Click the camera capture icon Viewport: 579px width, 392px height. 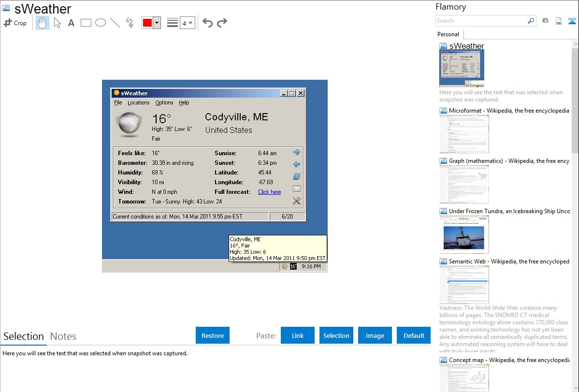click(545, 21)
